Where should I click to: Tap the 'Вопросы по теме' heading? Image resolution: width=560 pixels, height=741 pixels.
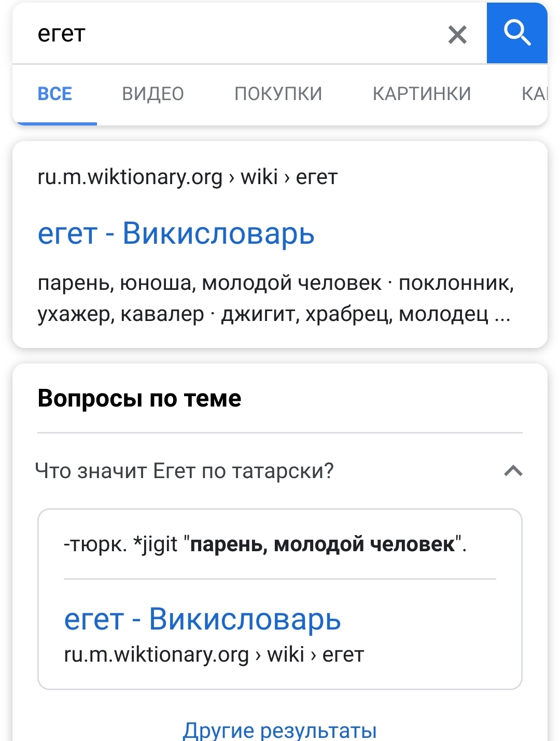(x=139, y=398)
